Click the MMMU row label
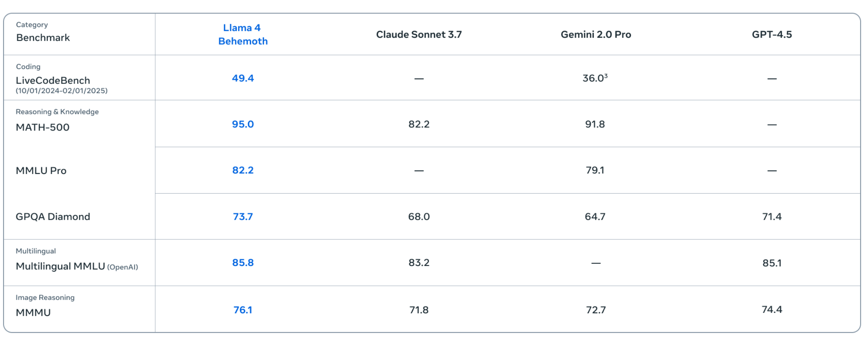 click(33, 312)
